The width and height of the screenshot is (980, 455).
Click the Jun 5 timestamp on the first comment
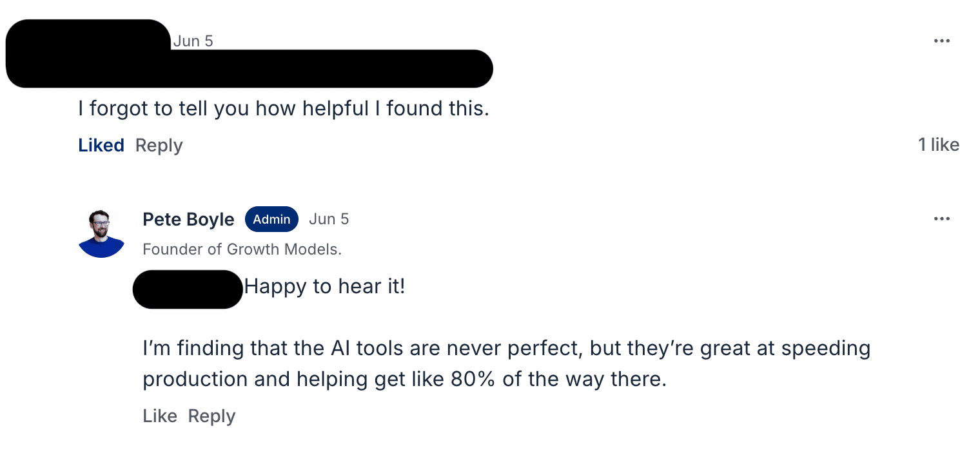click(x=193, y=41)
